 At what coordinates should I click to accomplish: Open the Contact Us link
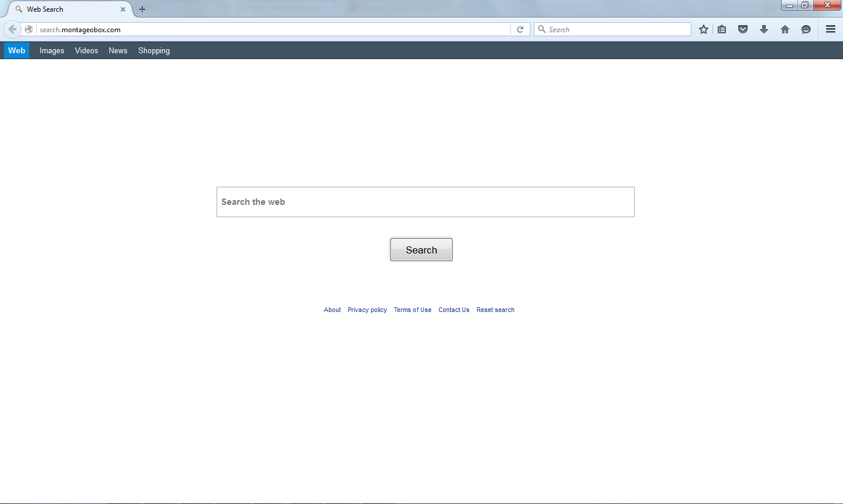pyautogui.click(x=454, y=310)
